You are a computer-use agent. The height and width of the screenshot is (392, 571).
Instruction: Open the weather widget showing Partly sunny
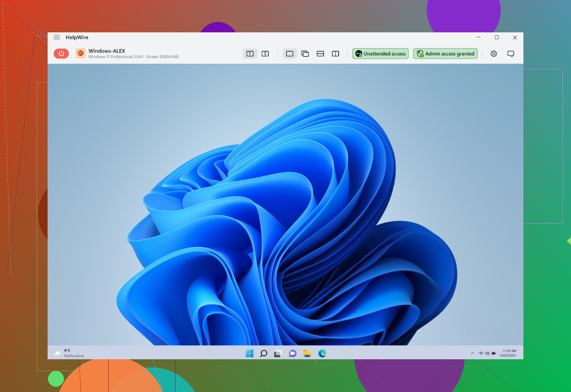point(70,353)
